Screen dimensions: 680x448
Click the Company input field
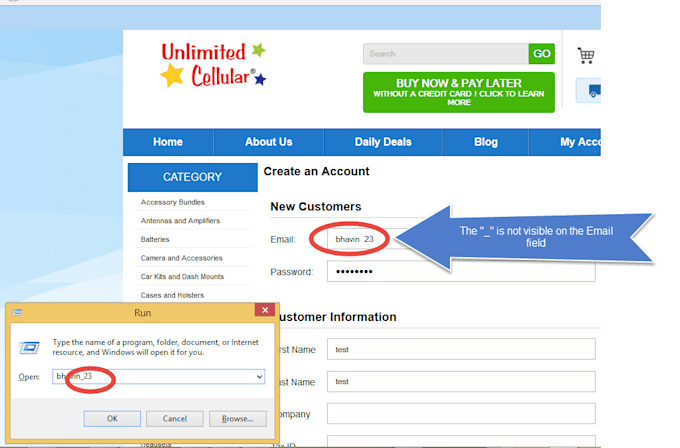coord(461,414)
